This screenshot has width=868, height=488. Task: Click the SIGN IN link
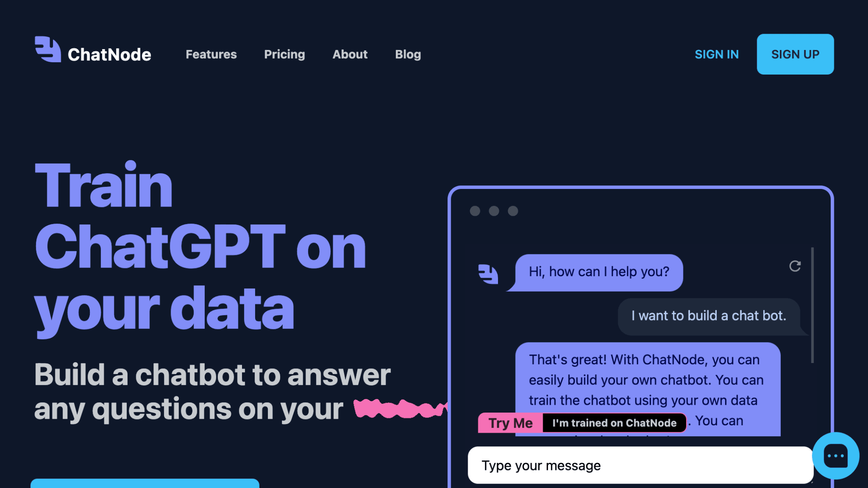coord(716,54)
